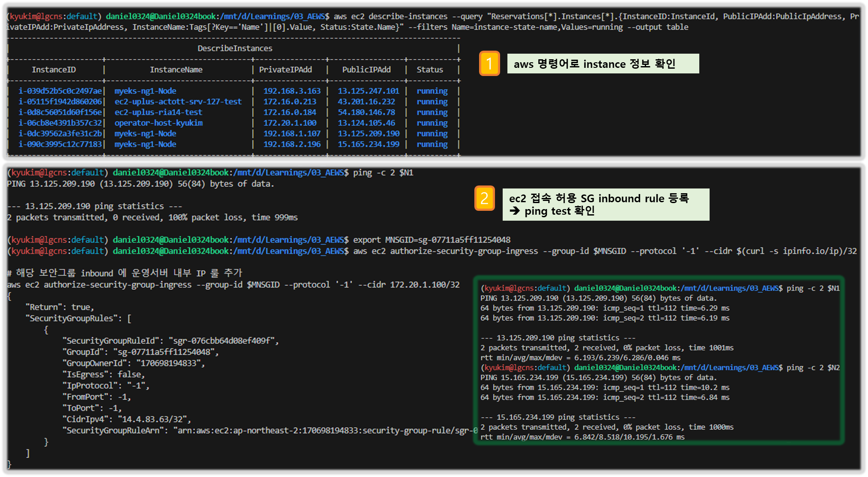The width and height of the screenshot is (868, 477).
Task: Click the Korean comment line about 보안그룹 inbound
Action: click(124, 273)
